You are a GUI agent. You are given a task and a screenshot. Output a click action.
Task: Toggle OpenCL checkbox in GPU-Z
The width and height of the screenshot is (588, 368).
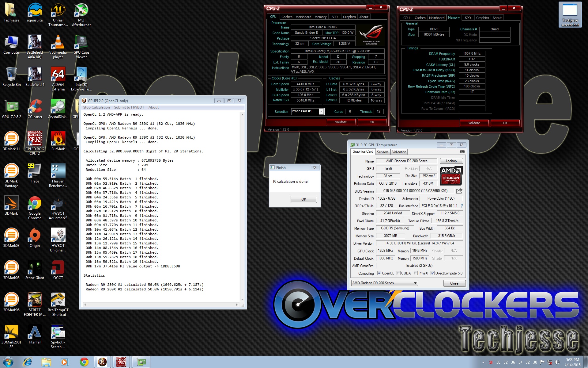pyautogui.click(x=379, y=273)
